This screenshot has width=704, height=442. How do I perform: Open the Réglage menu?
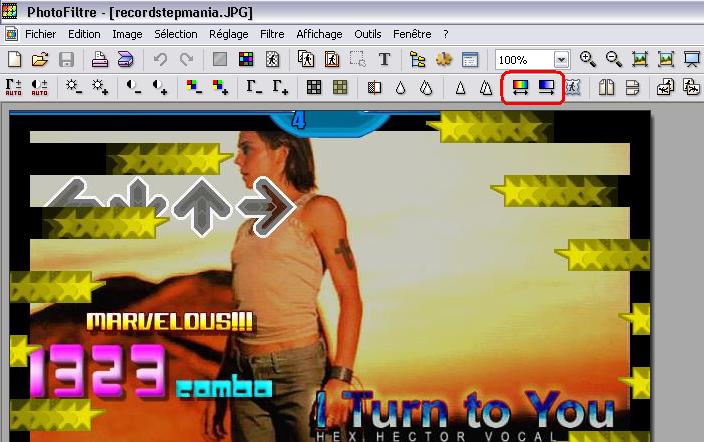229,34
